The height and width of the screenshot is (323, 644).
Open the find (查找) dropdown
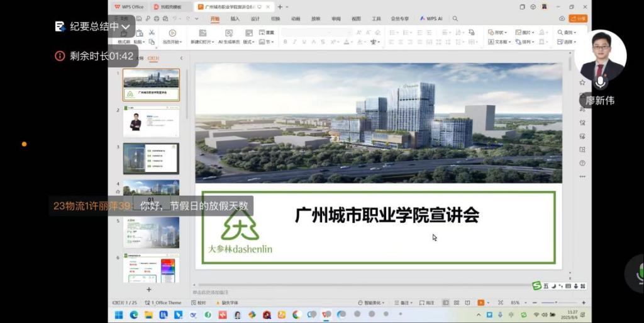pyautogui.click(x=567, y=33)
